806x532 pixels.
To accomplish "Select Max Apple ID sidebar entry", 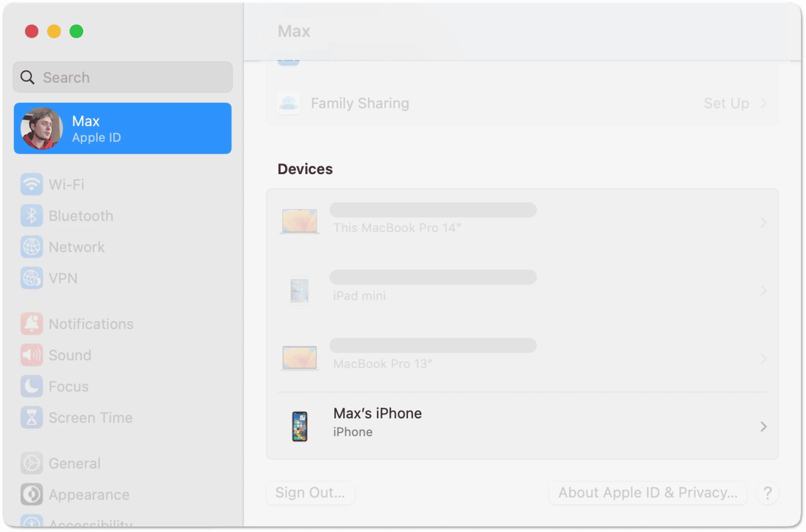I will coord(123,128).
